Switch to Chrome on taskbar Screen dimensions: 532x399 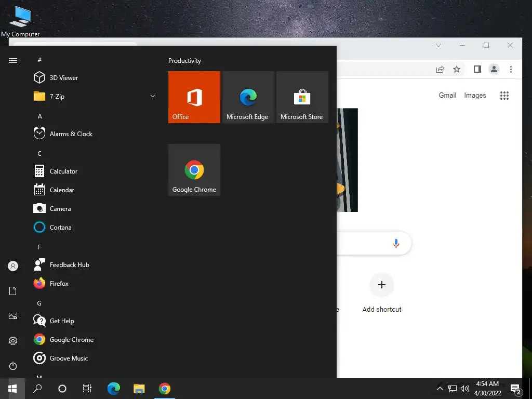165,389
